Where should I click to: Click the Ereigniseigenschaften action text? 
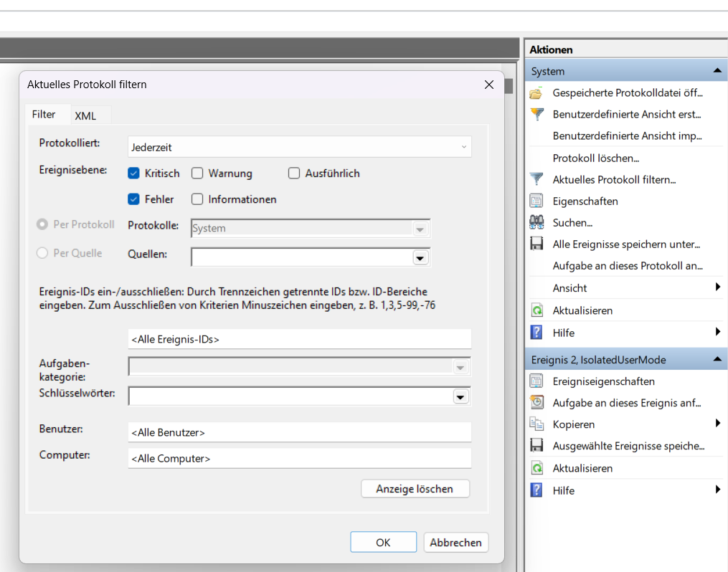click(x=604, y=381)
